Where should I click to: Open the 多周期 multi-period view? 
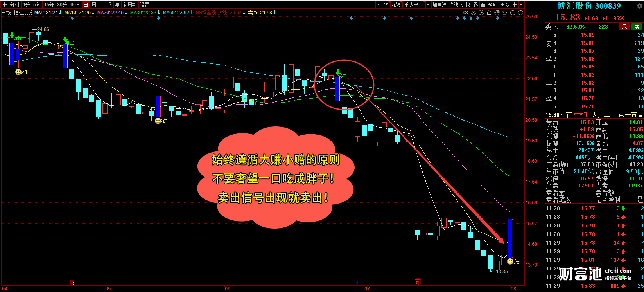point(130,5)
